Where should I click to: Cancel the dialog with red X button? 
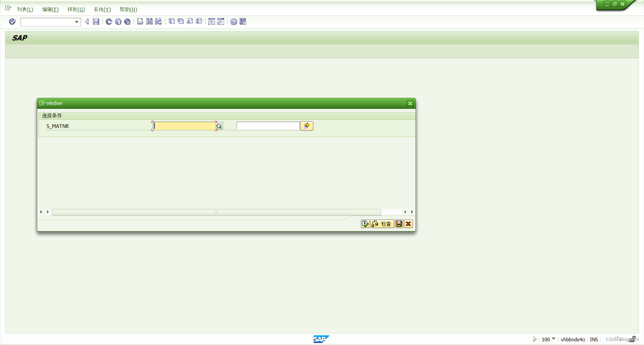pos(408,224)
